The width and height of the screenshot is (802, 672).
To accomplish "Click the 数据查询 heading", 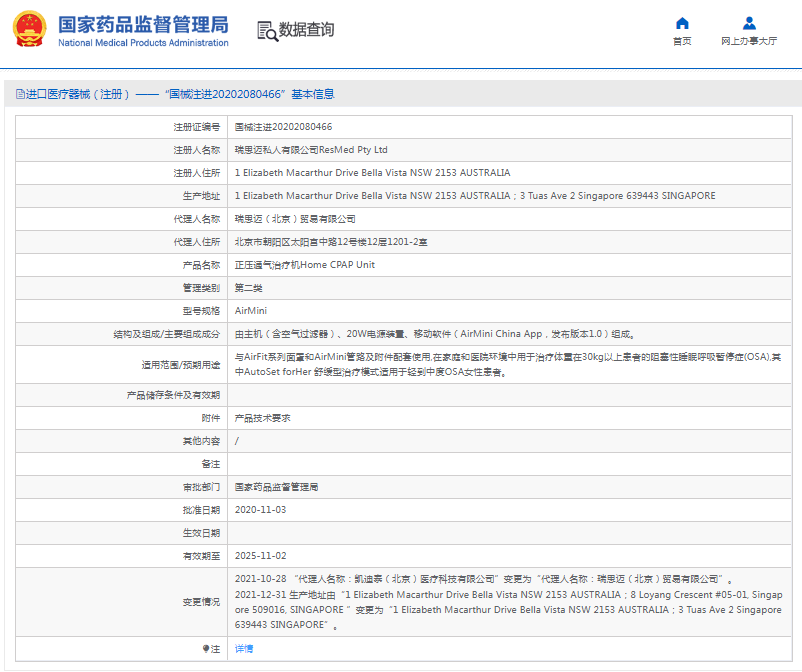I will (306, 29).
